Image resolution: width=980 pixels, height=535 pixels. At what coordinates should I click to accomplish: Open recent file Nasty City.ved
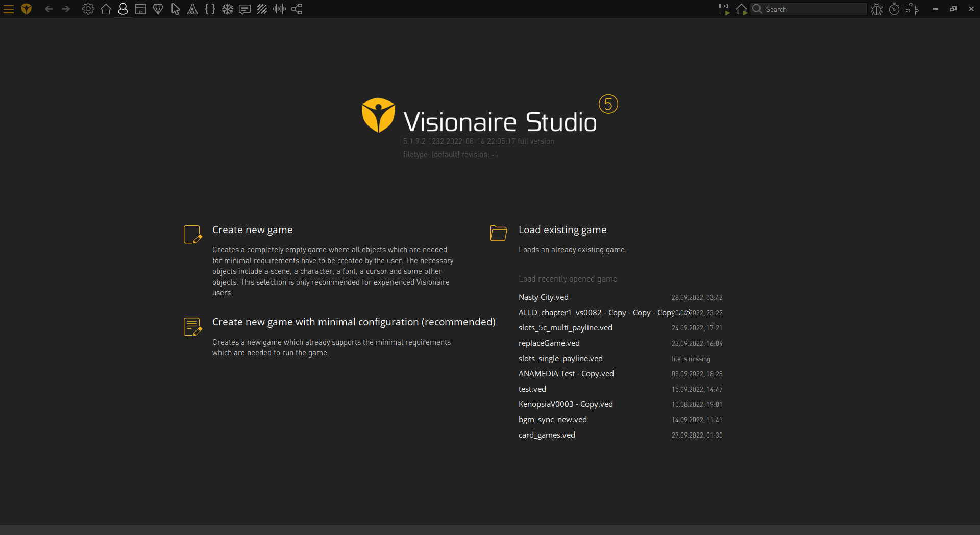coord(544,297)
